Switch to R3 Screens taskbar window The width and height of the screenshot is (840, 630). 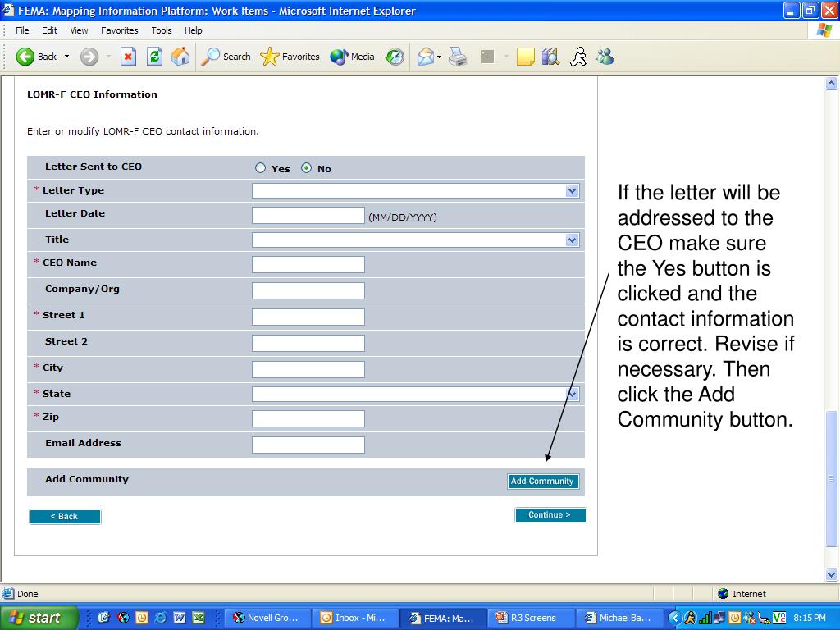click(530, 618)
